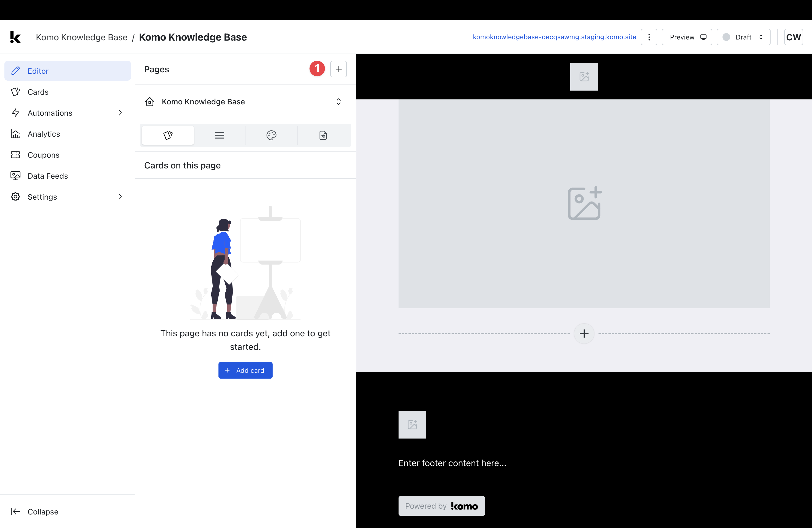Open the staging komo.site link

click(554, 37)
